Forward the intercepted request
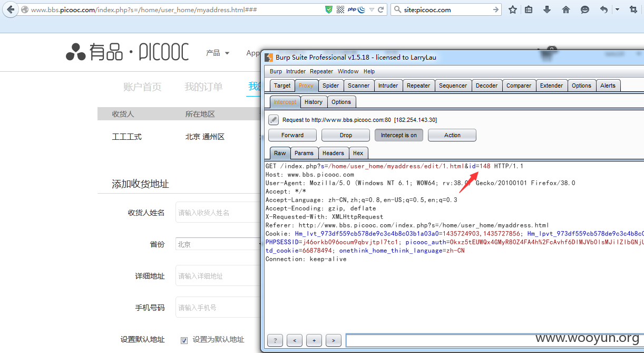644x353 pixels. 292,135
